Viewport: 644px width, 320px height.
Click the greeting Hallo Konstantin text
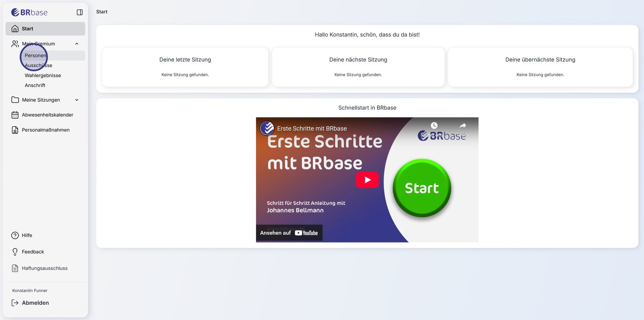click(x=367, y=35)
